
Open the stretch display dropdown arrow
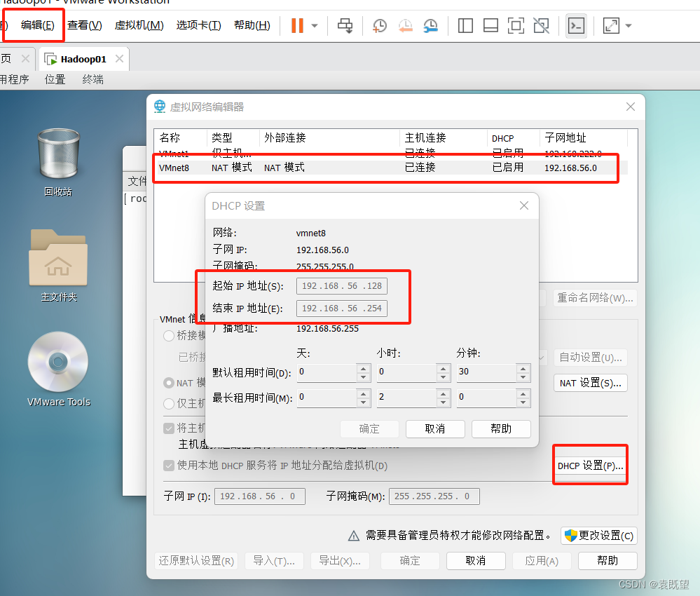(629, 25)
